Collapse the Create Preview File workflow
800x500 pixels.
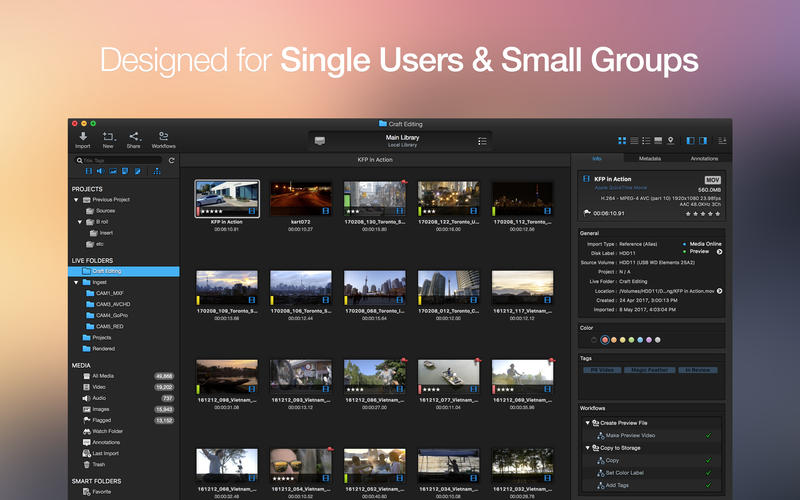[x=587, y=423]
